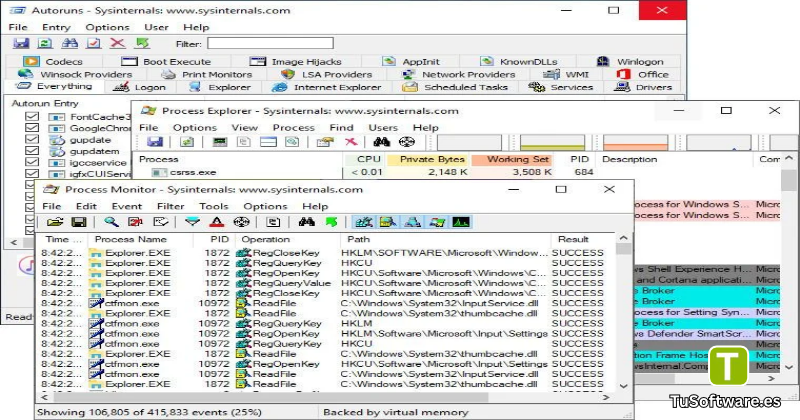Uncheck the GoogleChrome autorun entry checkbox

pos(32,128)
